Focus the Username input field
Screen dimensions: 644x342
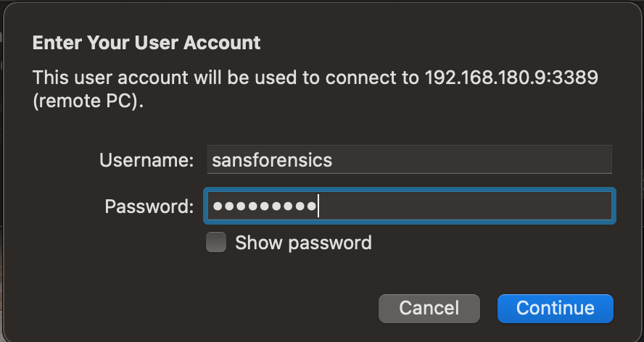410,159
